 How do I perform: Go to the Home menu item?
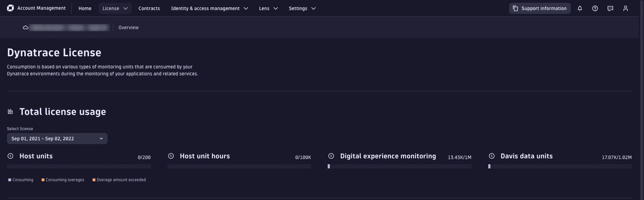click(x=85, y=8)
